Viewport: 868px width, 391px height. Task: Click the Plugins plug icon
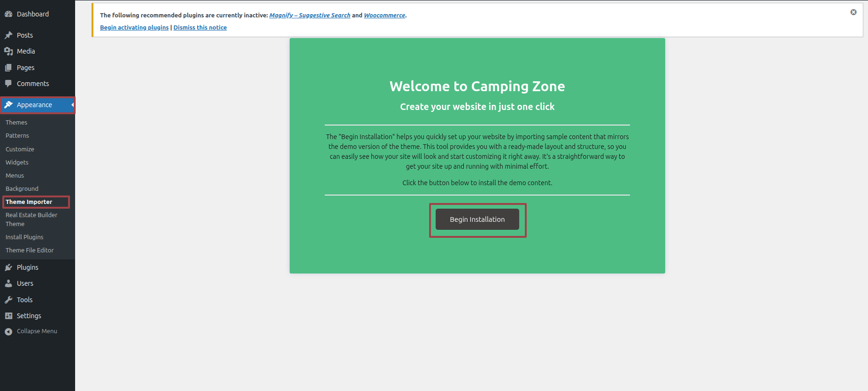pyautogui.click(x=8, y=267)
